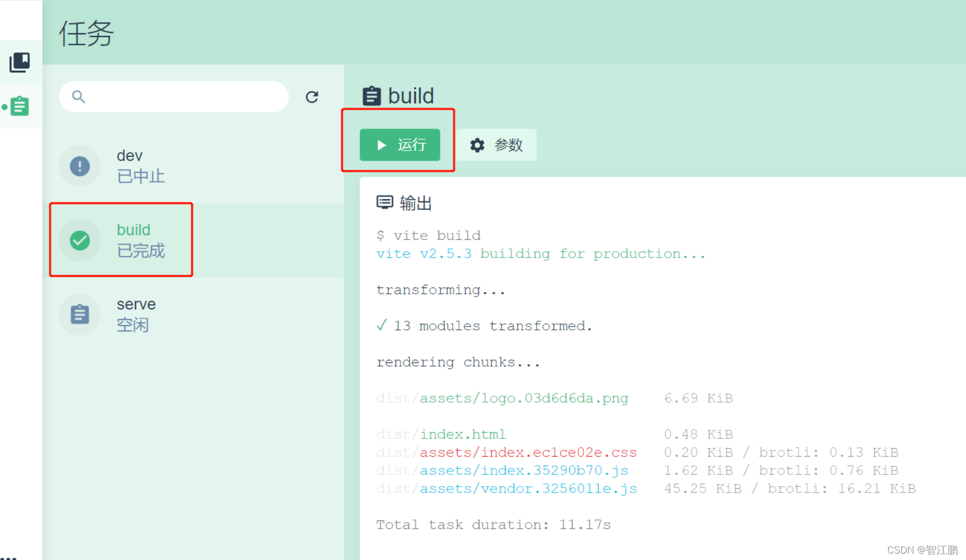Click the search magnifier icon

78,96
